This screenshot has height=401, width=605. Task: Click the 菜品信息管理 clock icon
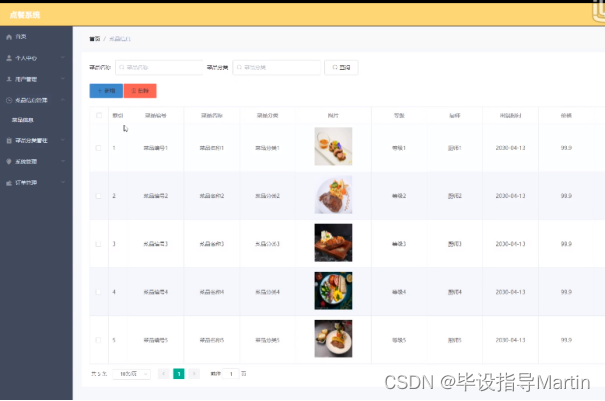click(x=9, y=100)
